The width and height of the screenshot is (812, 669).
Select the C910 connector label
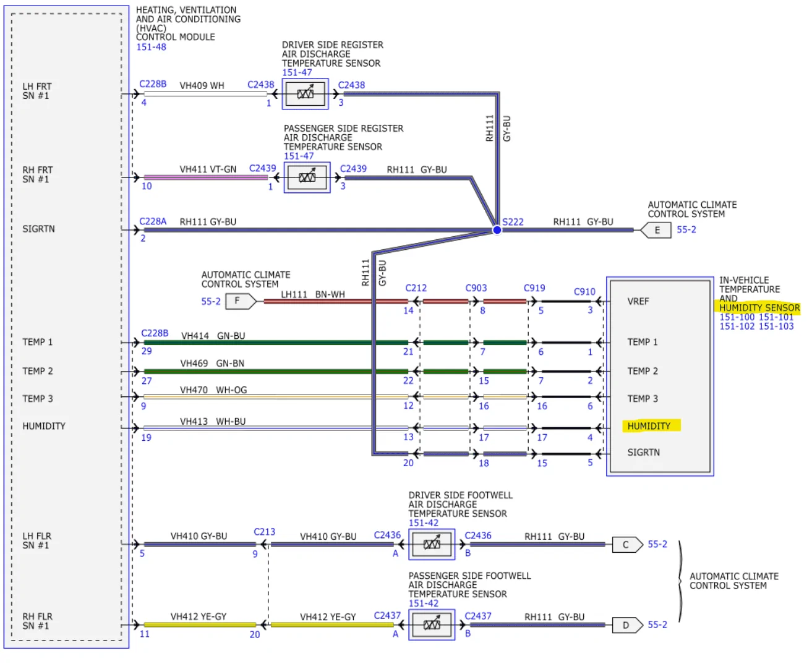click(x=584, y=291)
